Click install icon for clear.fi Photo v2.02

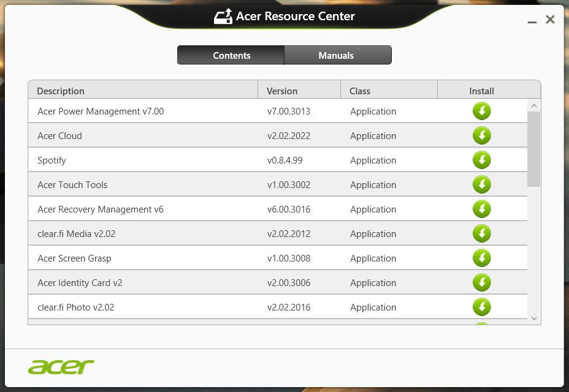click(481, 307)
